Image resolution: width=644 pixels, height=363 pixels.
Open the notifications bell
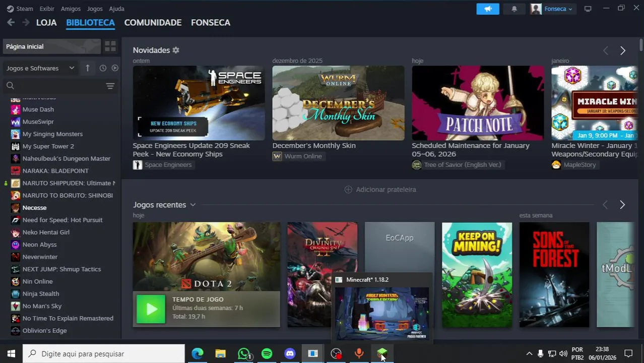click(x=514, y=9)
